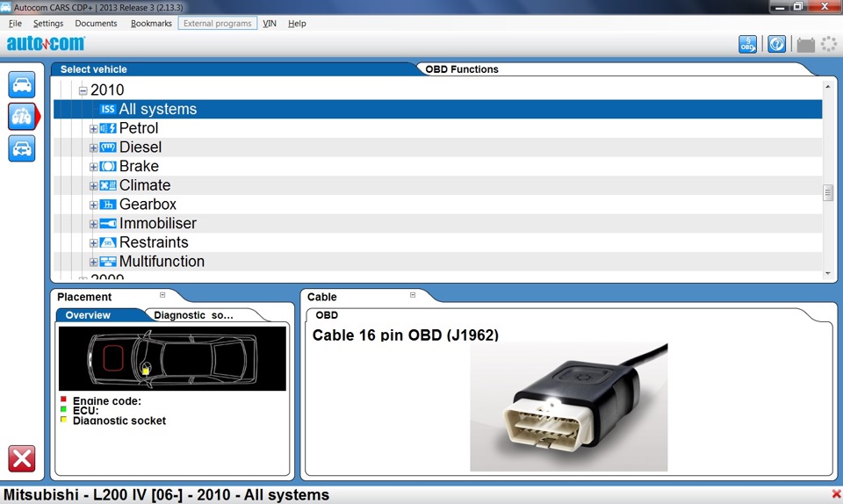The height and width of the screenshot is (504, 843).
Task: Click the red X exit button in the sidebar
Action: point(21,459)
